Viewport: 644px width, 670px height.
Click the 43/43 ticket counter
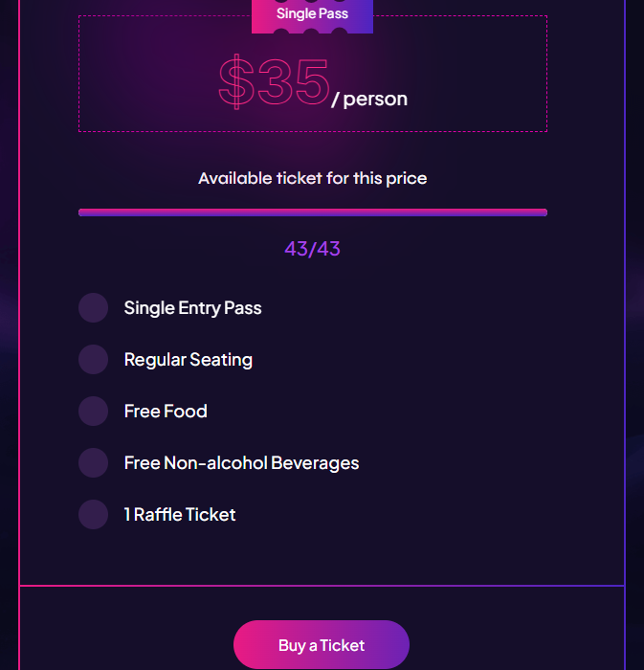coord(312,249)
